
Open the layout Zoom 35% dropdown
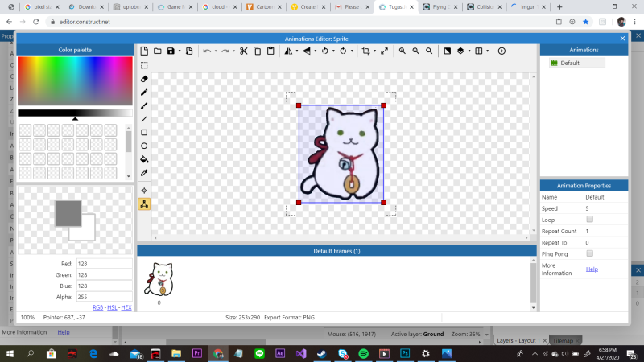487,335
